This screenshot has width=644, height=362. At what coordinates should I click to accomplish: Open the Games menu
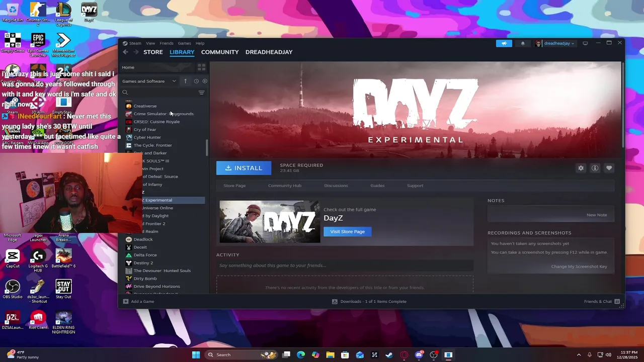click(185, 43)
